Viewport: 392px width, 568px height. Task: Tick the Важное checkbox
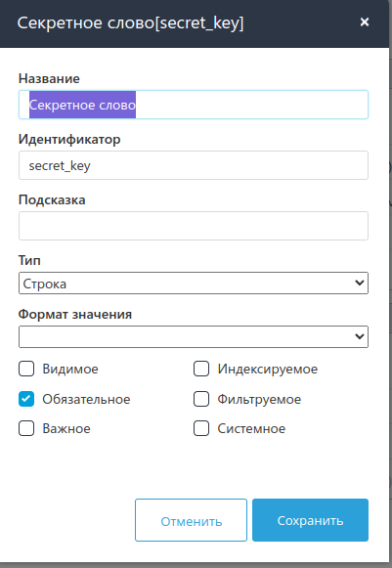26,428
